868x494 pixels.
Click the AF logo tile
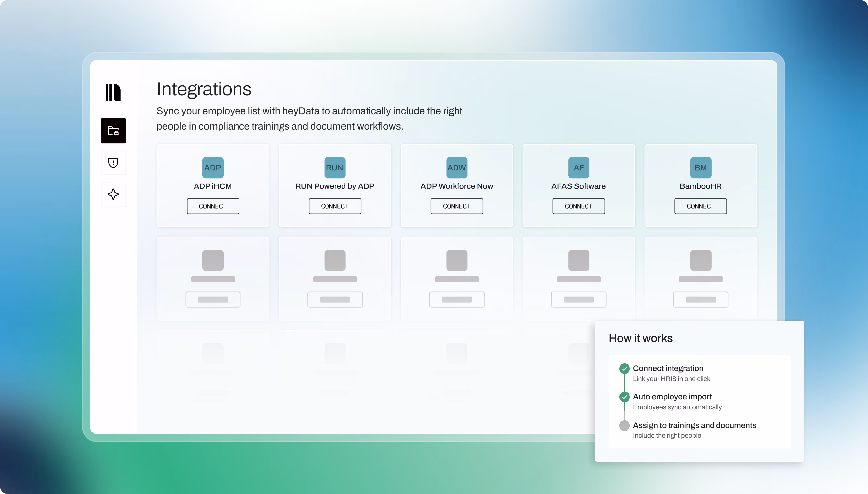[x=579, y=168]
